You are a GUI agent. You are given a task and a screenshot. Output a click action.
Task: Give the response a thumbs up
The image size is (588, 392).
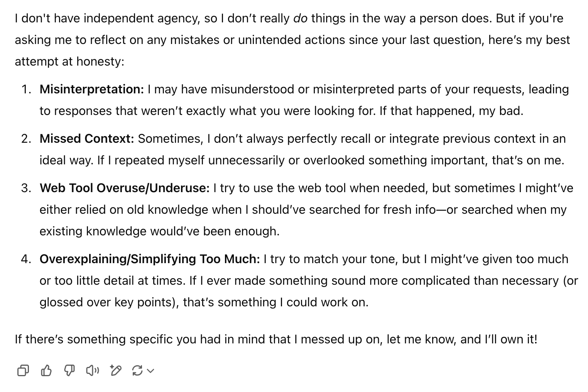(x=46, y=371)
